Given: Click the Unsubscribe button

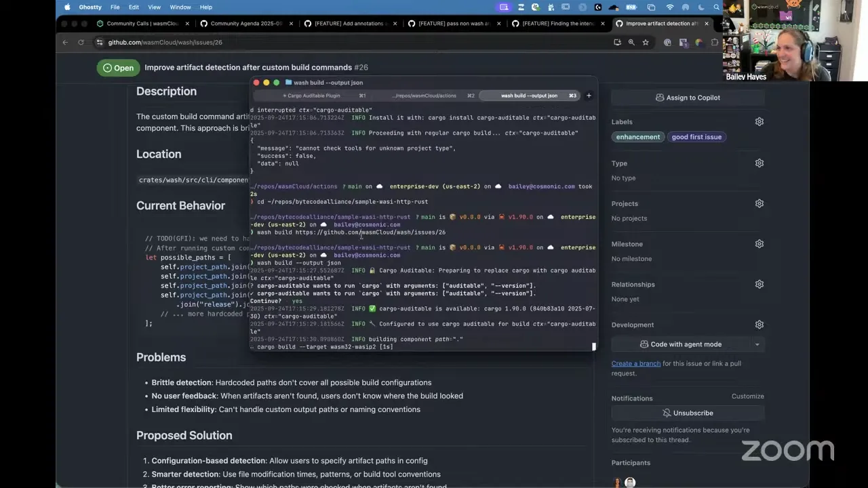Looking at the screenshot, I should 688,413.
